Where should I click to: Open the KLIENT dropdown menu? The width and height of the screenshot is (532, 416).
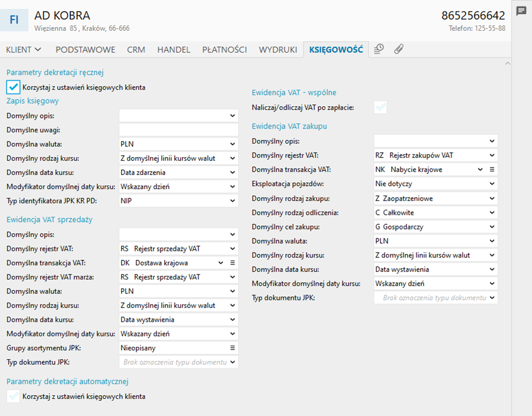point(23,50)
